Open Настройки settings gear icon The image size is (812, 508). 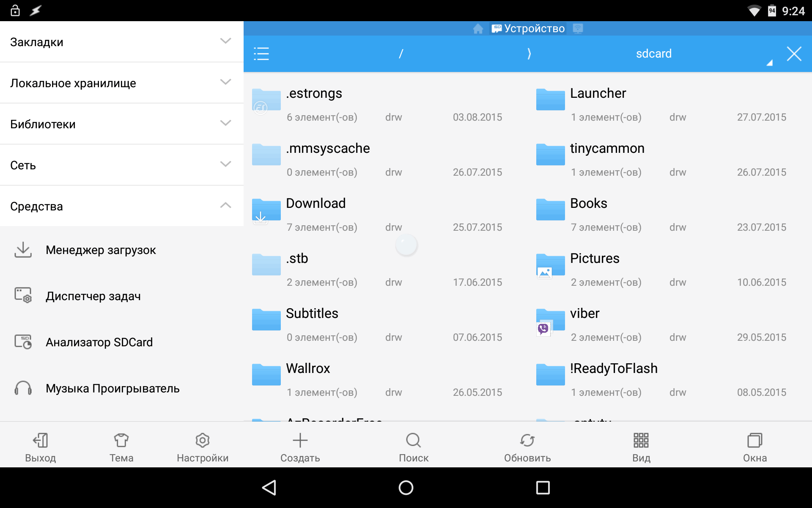[203, 440]
